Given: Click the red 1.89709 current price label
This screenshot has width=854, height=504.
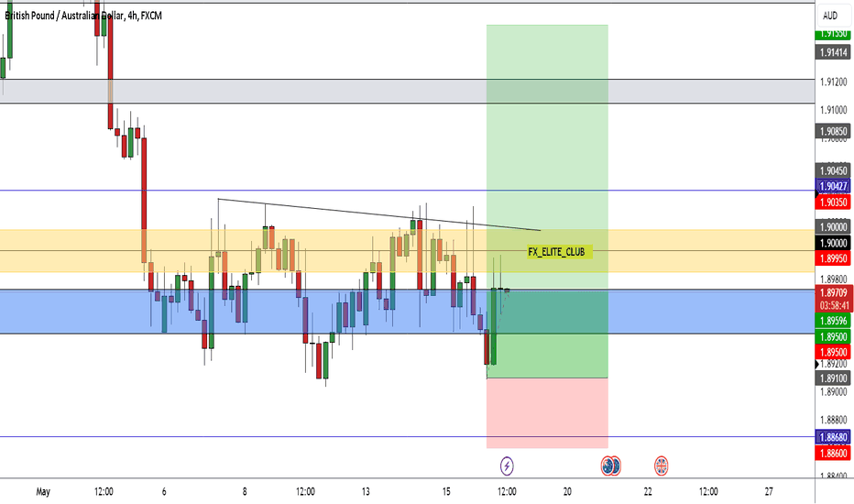Looking at the screenshot, I should coord(833,293).
